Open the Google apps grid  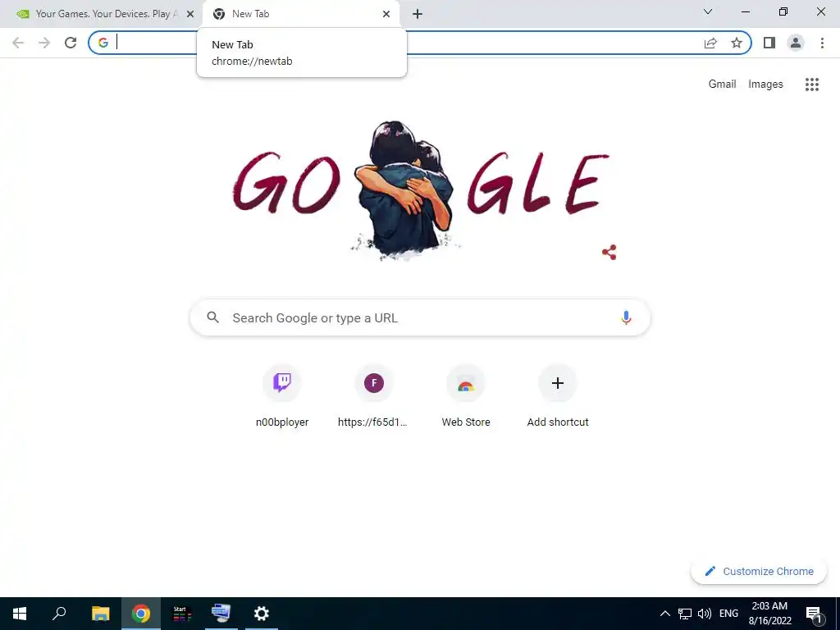coord(812,84)
